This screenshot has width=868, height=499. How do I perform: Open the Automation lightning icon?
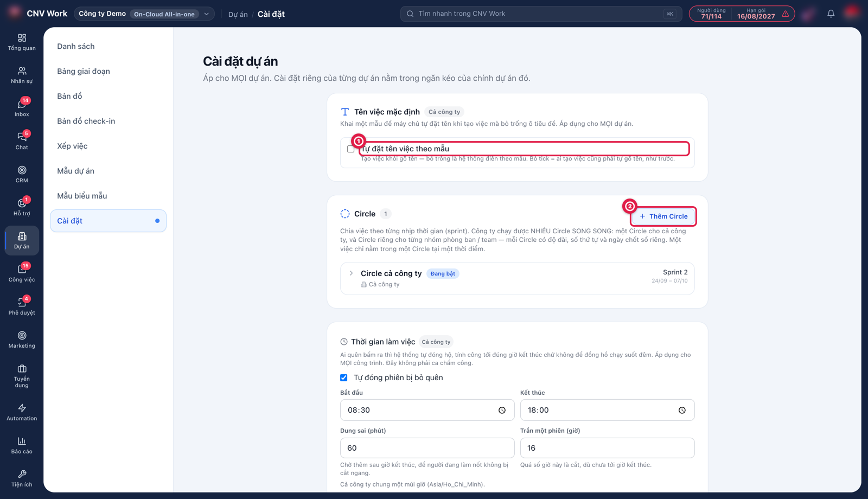(x=22, y=413)
